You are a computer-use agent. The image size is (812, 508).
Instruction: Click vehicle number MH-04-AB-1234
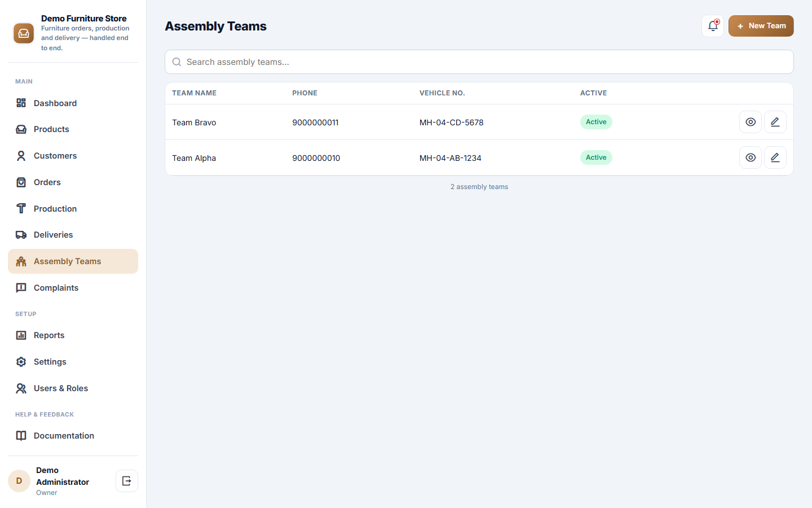(450, 158)
